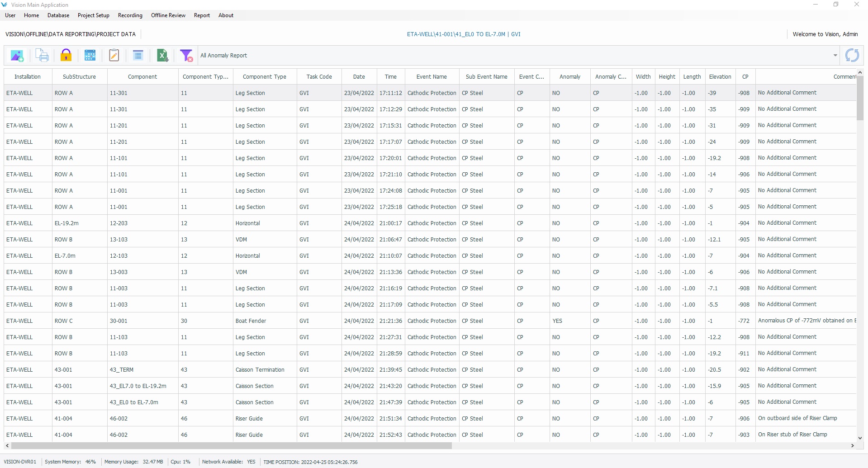Click the clipboard edit icon
This screenshot has height=468, width=868.
(x=114, y=56)
